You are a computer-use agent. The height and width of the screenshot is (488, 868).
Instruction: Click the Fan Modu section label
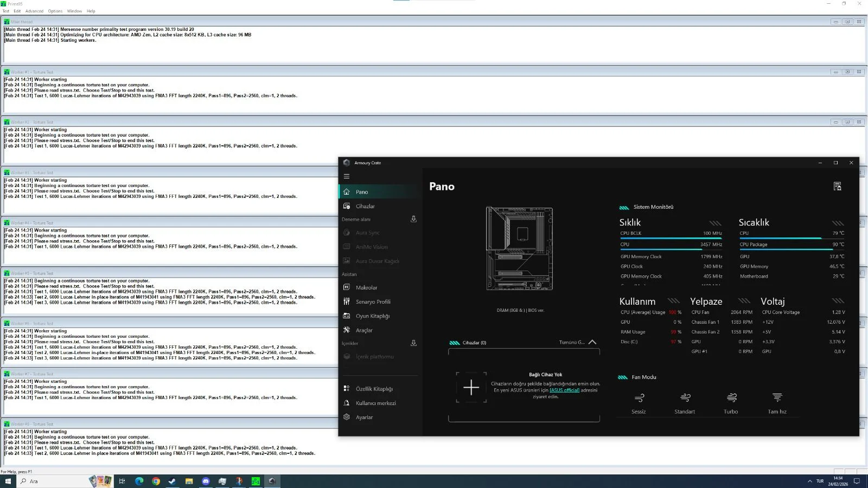(x=644, y=377)
